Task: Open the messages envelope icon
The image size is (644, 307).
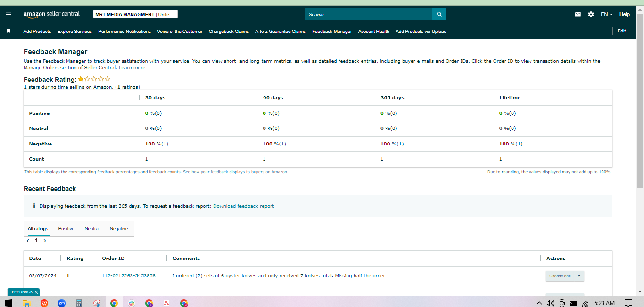Action: pos(578,14)
